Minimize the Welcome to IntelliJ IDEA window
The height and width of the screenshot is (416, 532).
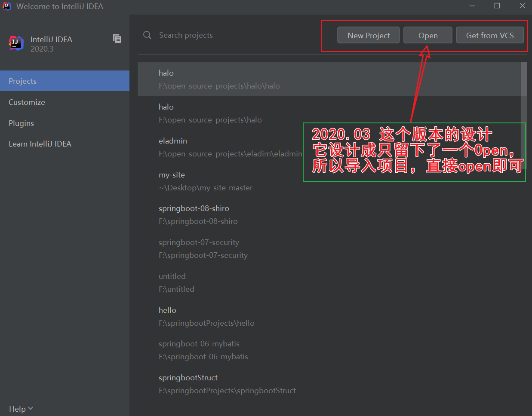[472, 6]
